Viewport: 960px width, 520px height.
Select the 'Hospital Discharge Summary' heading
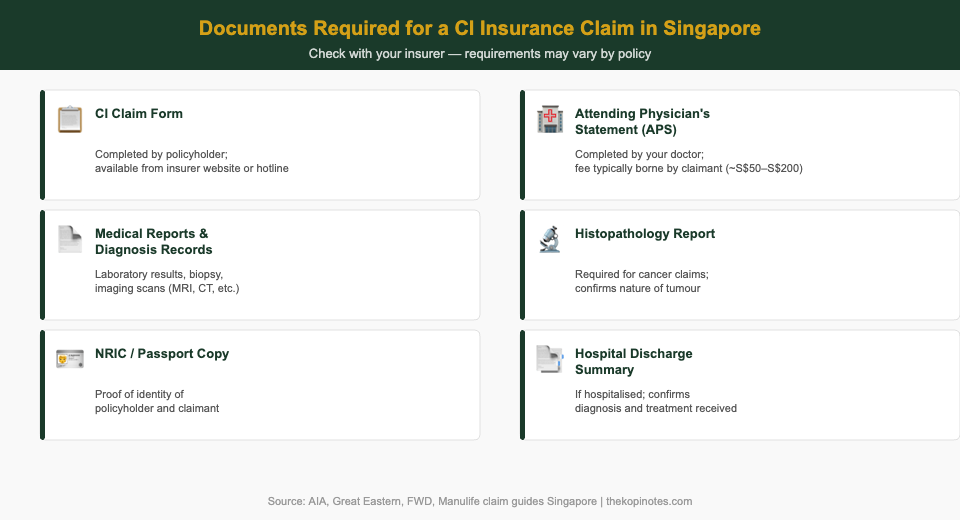634,361
